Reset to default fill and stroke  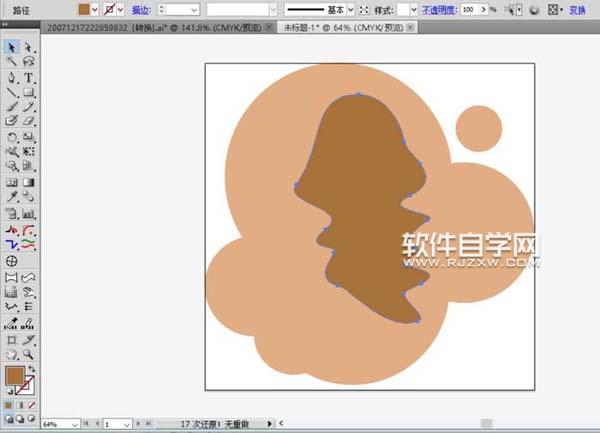pos(9,391)
